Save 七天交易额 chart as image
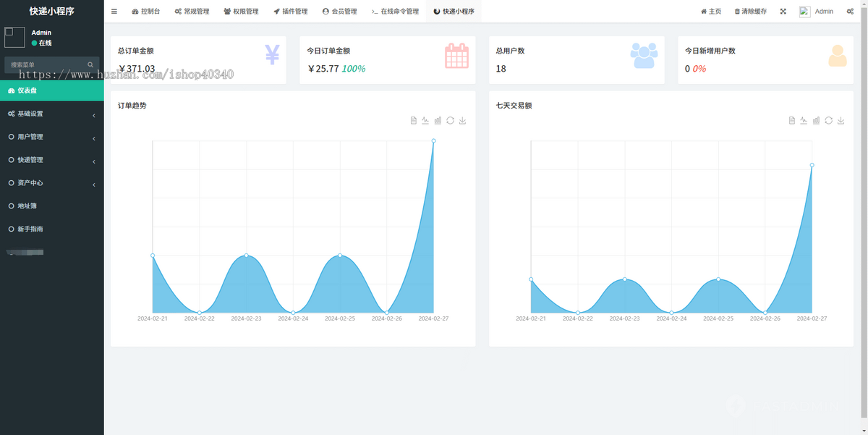The width and height of the screenshot is (868, 435). pos(841,120)
